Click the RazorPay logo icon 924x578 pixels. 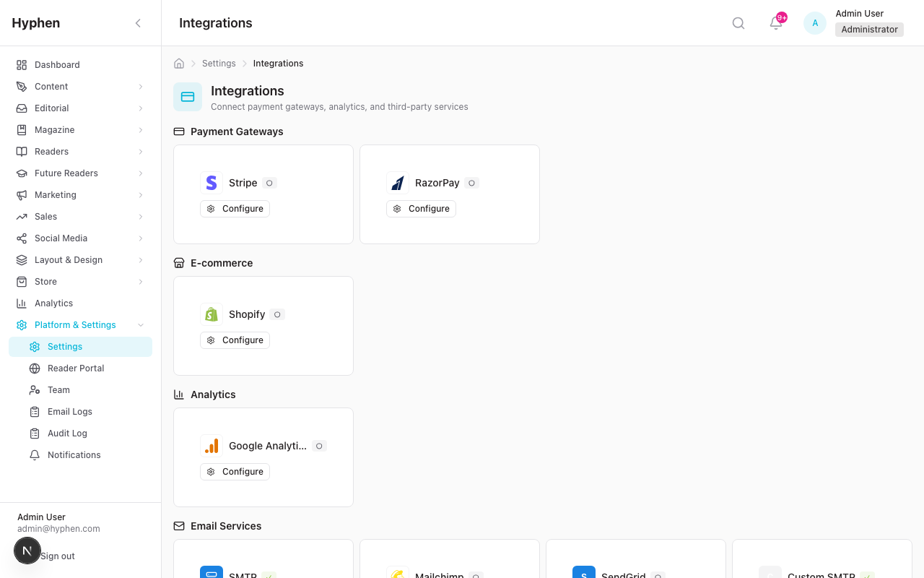tap(398, 183)
